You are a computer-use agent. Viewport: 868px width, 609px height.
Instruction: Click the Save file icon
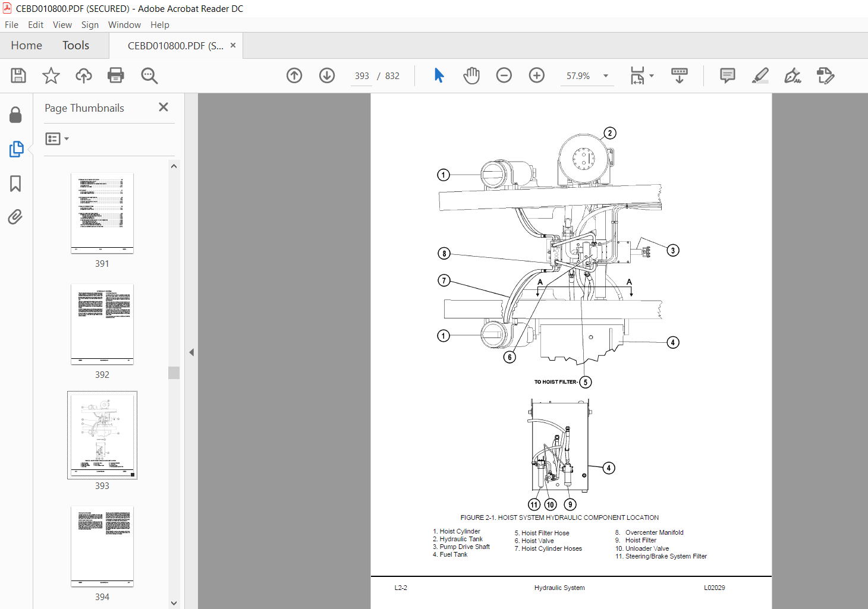[x=18, y=75]
